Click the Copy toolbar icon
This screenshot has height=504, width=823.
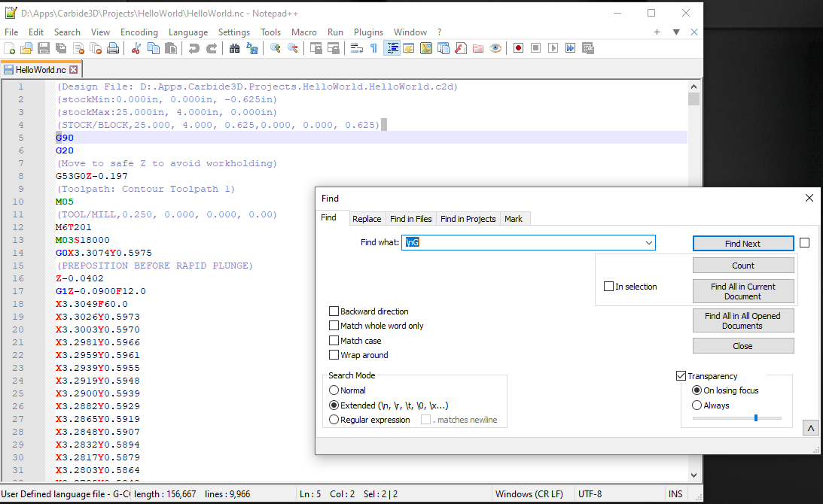point(154,49)
